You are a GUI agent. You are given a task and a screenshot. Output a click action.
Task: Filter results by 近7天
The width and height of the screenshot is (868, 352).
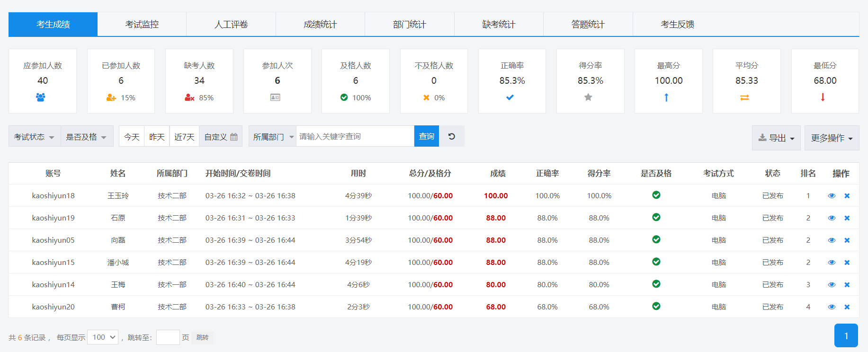[x=184, y=137]
